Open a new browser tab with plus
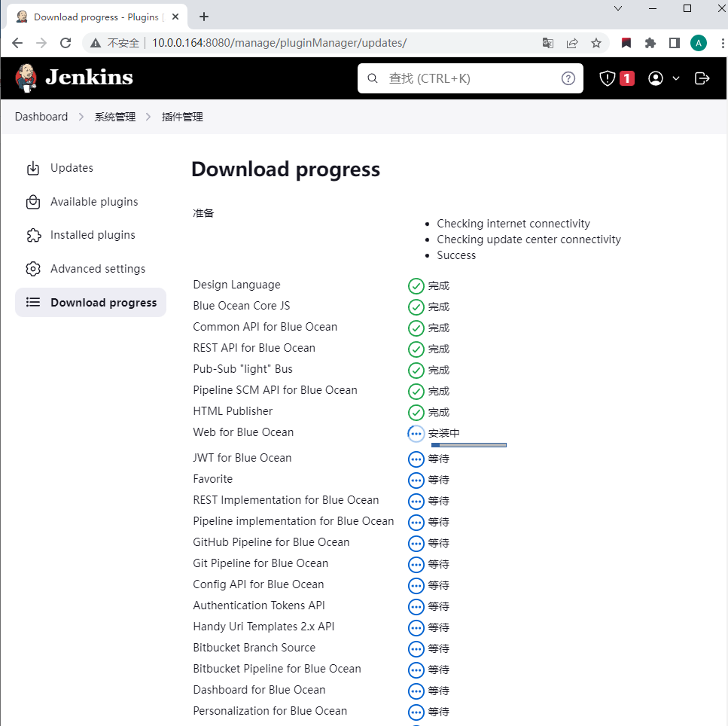The image size is (728, 726). point(204,17)
